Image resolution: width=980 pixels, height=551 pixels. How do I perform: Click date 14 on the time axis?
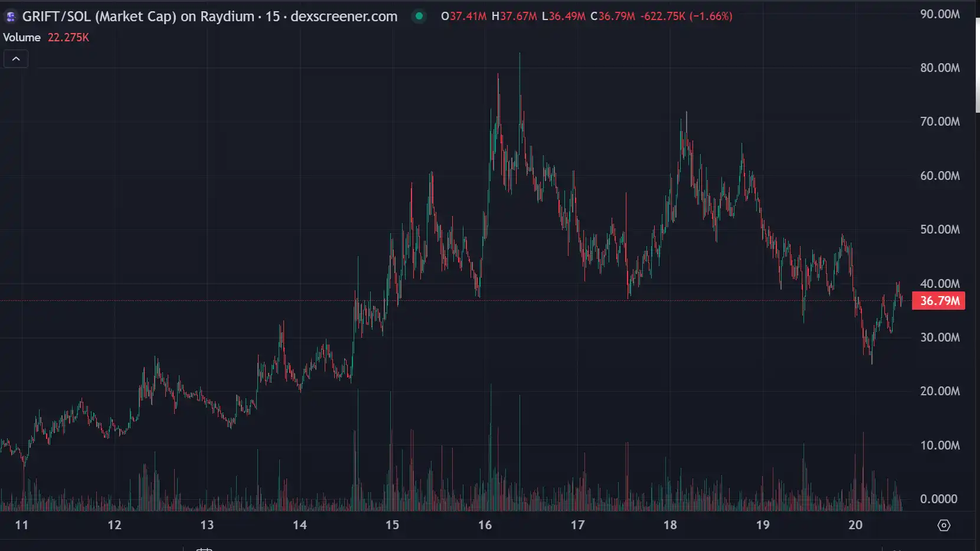(x=300, y=525)
